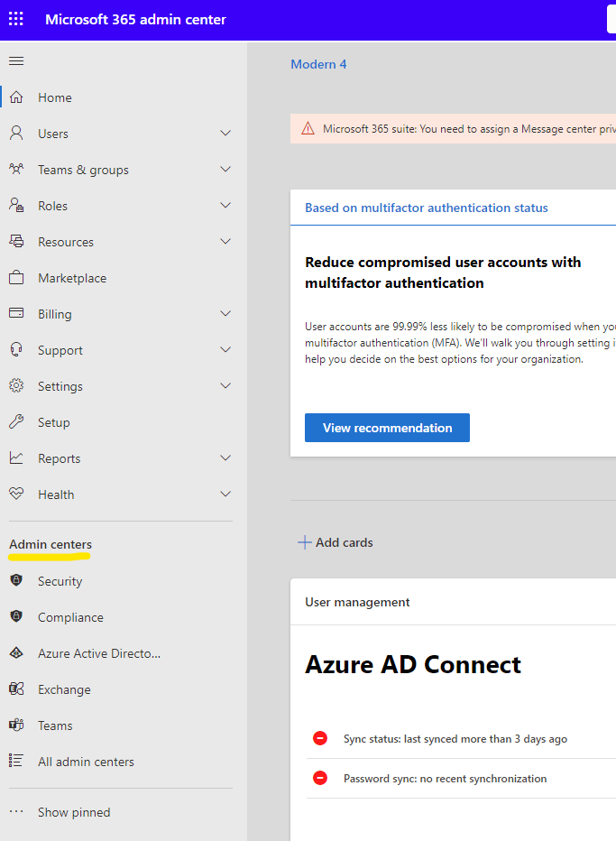Viewport: 616px width, 841px height.
Task: Click the View recommendation button
Action: point(387,428)
